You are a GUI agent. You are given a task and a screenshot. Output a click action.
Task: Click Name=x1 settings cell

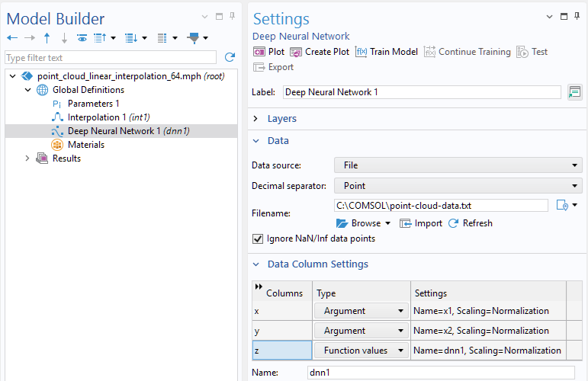point(488,311)
